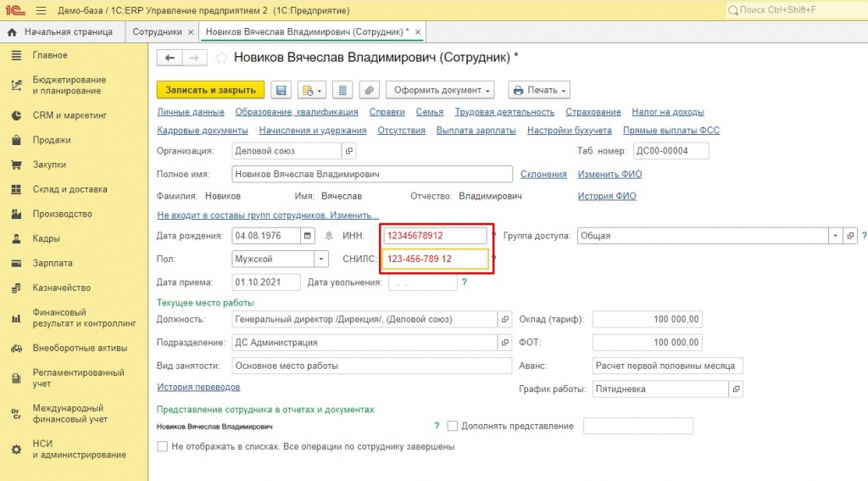The width and height of the screenshot is (868, 481).
Task: Show help for employee representation question mark
Action: click(x=437, y=426)
